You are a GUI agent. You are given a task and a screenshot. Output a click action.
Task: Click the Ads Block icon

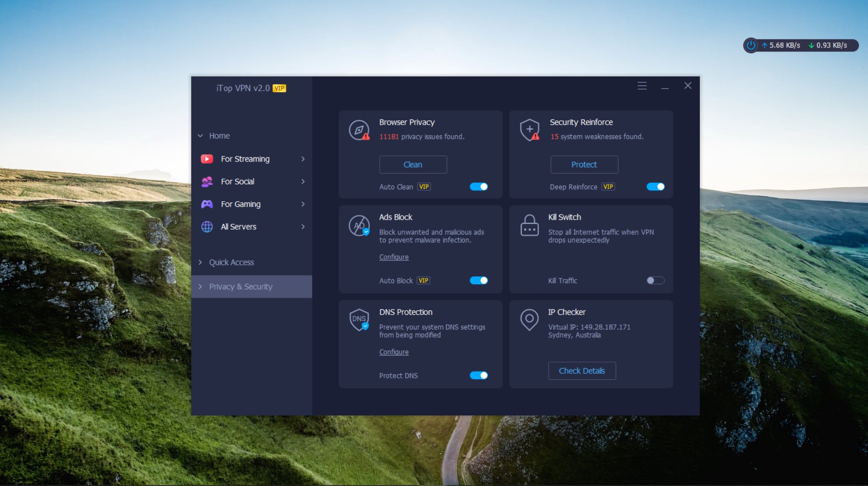[x=359, y=225]
